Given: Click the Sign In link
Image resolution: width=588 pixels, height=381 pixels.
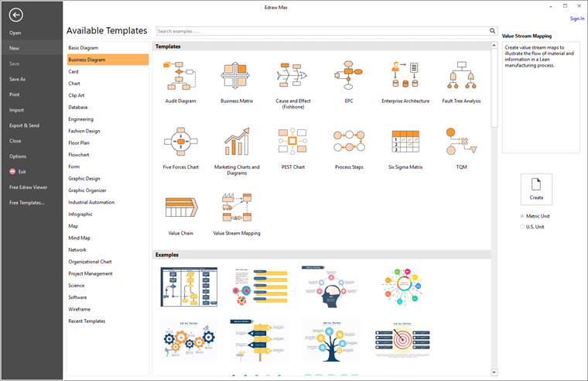Looking at the screenshot, I should click(x=577, y=19).
